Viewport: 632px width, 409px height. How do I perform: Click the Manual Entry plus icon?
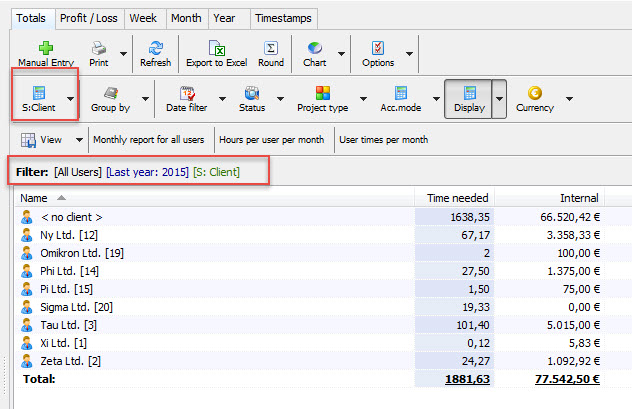tap(46, 48)
